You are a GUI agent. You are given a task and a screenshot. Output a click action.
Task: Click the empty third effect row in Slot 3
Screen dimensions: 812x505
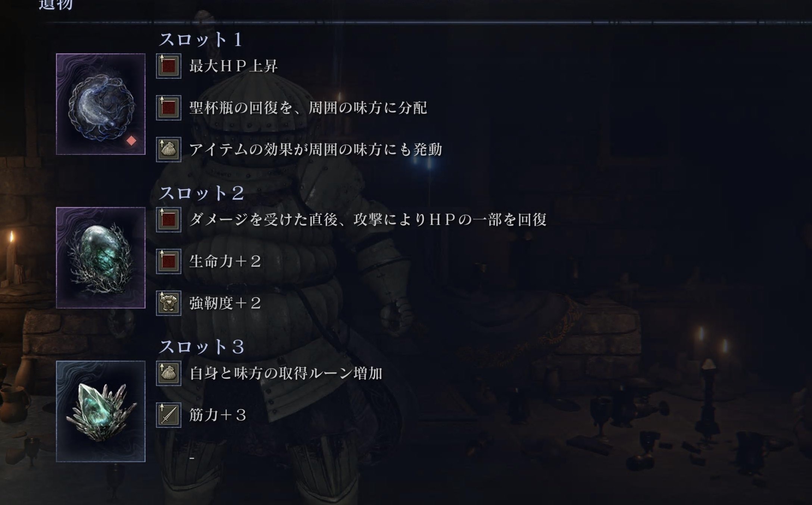click(x=192, y=457)
